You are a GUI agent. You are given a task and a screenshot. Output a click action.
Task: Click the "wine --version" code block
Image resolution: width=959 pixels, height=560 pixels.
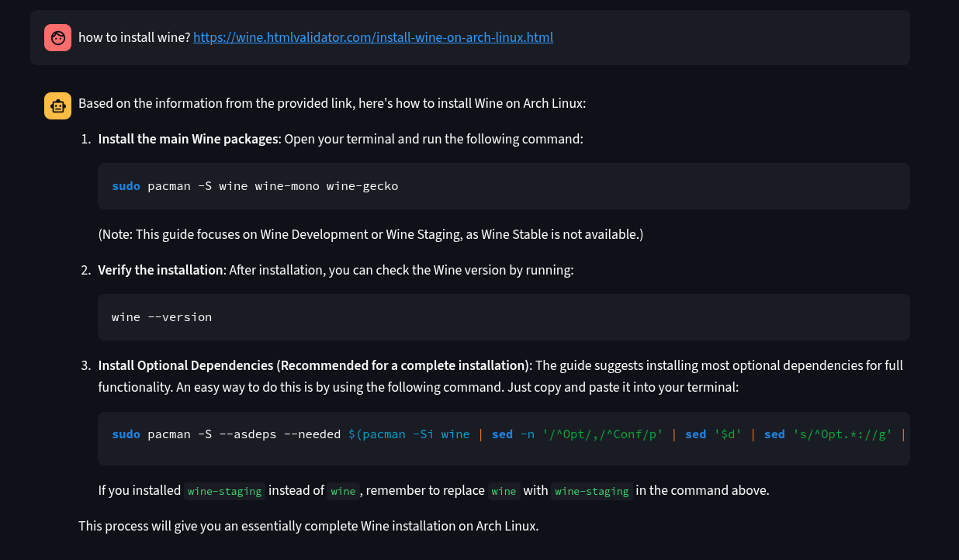point(503,317)
